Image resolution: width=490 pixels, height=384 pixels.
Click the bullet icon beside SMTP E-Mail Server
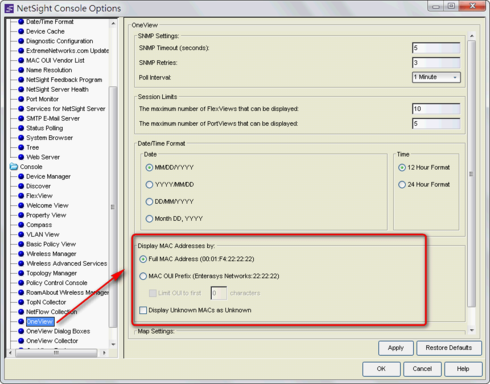21,118
